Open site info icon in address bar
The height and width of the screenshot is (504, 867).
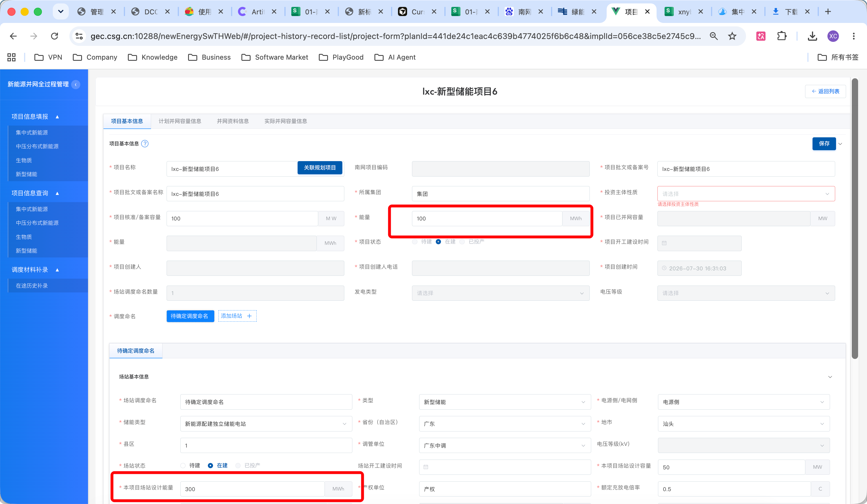tap(79, 36)
